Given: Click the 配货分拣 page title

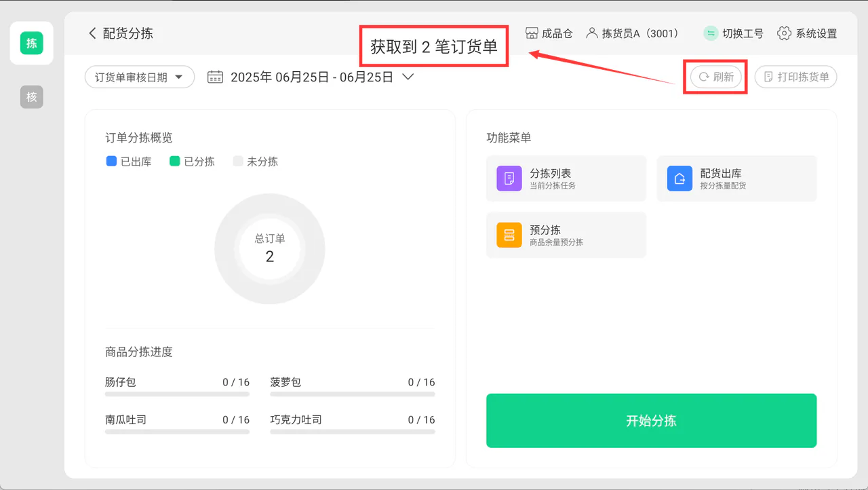Looking at the screenshot, I should [128, 33].
